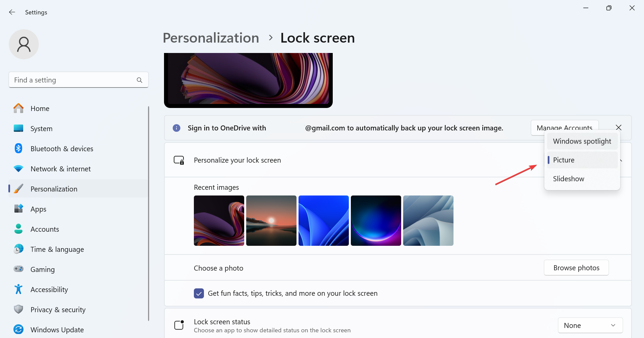Screen dimensions: 644x338
Task: Open Privacy & security settings
Action: coord(58,309)
